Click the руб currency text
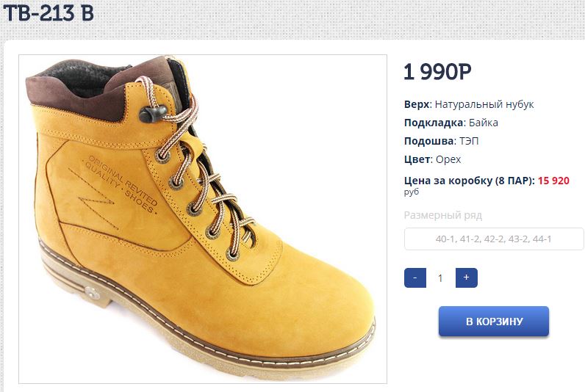This screenshot has width=585, height=392. (412, 192)
